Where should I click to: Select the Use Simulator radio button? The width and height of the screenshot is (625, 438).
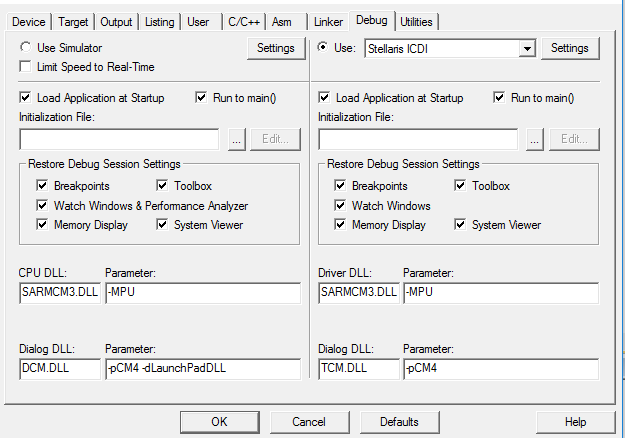[26, 47]
